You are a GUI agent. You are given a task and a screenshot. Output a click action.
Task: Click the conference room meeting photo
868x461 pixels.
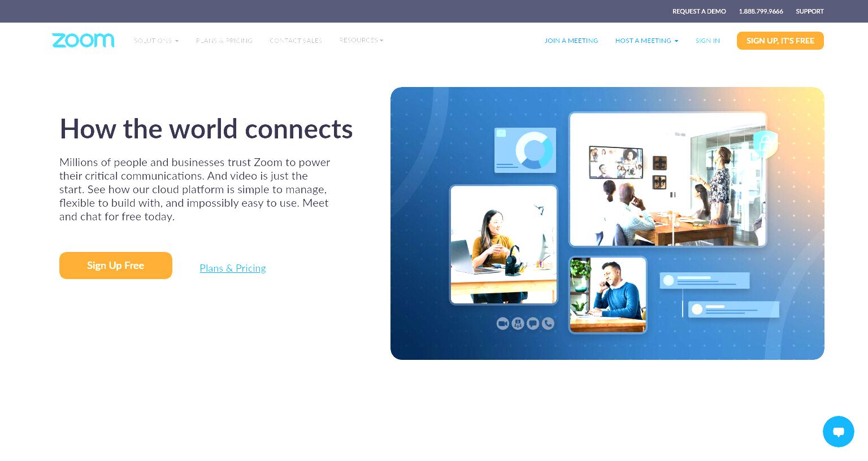click(667, 179)
